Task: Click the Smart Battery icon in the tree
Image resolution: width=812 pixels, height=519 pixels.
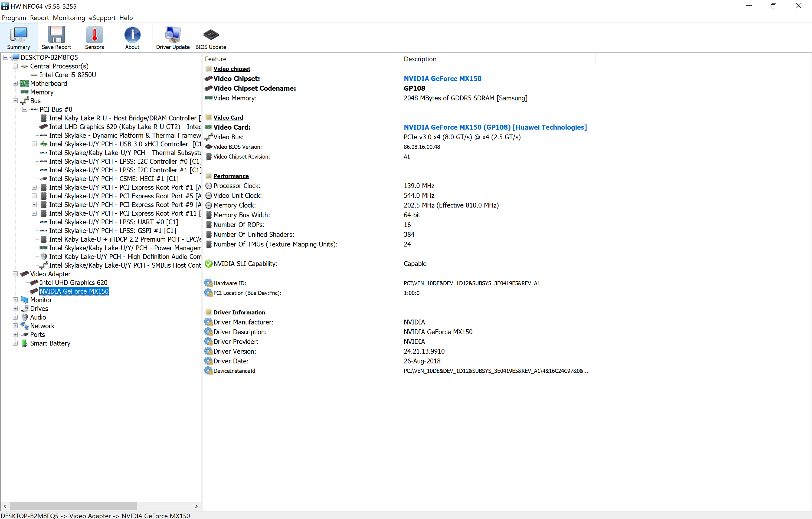Action: pos(25,343)
